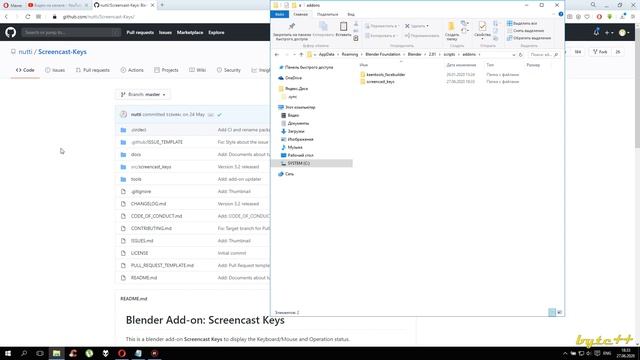Screen dimensions: 640x360
Task: Open a new browser tab
Action: tap(162, 5)
